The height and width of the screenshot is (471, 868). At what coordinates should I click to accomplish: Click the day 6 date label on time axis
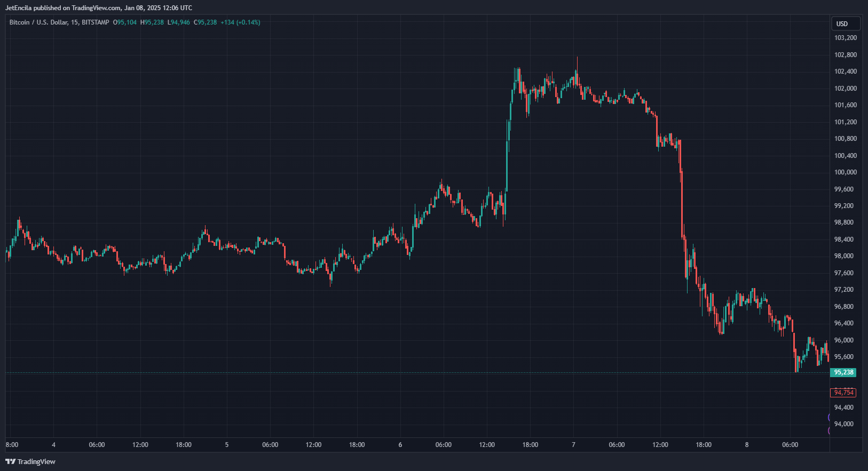[400, 445]
